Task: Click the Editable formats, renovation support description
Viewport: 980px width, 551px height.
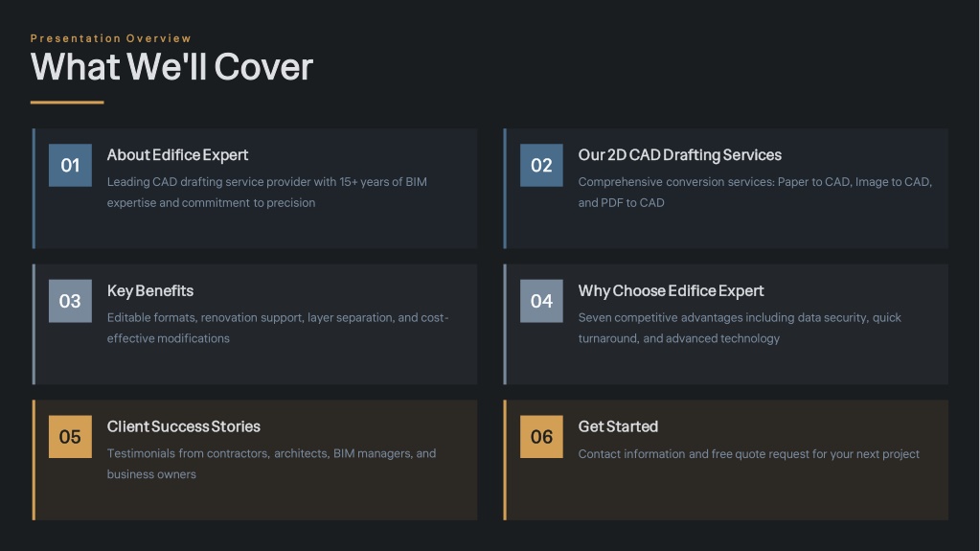Action: (277, 328)
